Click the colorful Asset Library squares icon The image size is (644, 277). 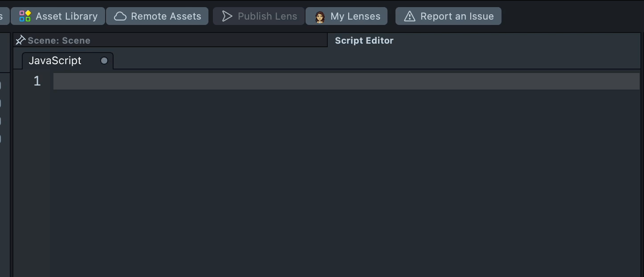pyautogui.click(x=25, y=16)
